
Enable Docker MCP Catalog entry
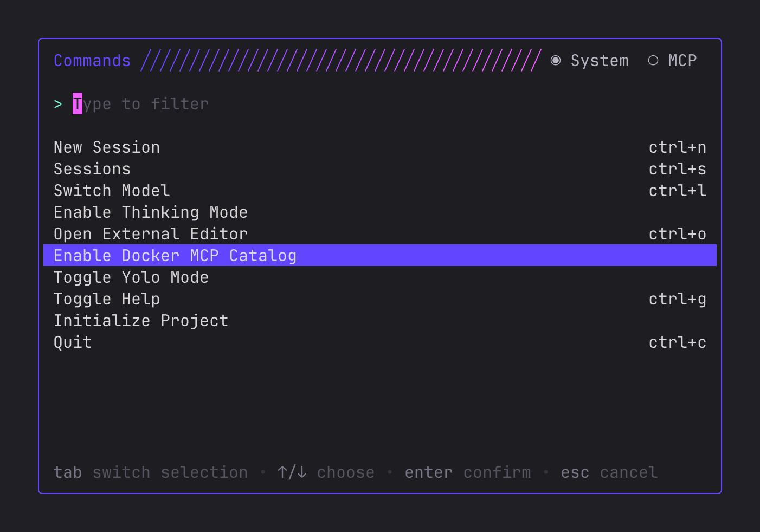tap(175, 256)
